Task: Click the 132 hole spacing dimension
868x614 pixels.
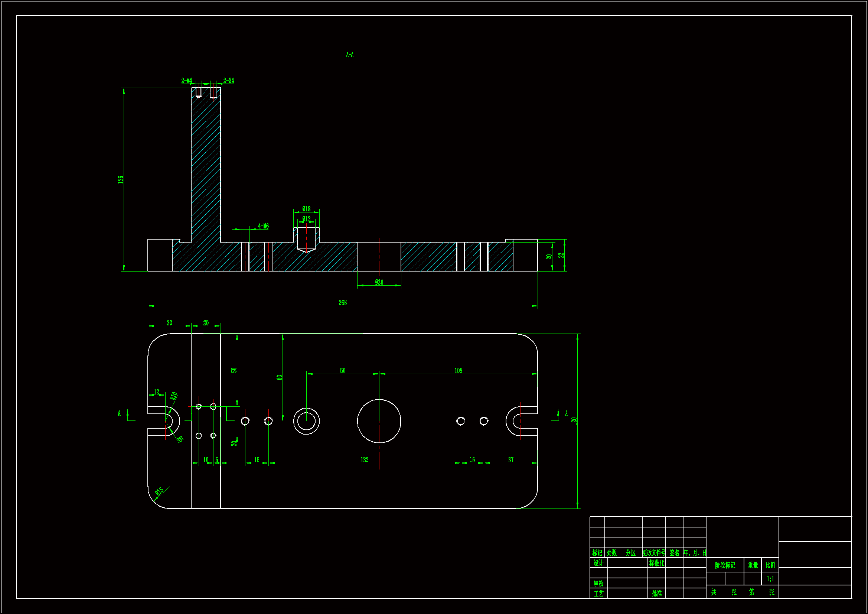Action: (x=364, y=460)
